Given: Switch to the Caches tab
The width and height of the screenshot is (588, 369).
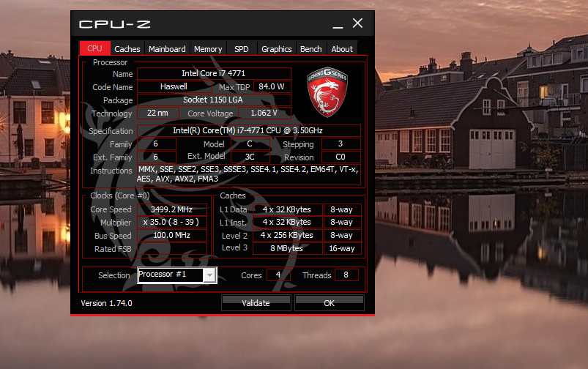Looking at the screenshot, I should [127, 49].
